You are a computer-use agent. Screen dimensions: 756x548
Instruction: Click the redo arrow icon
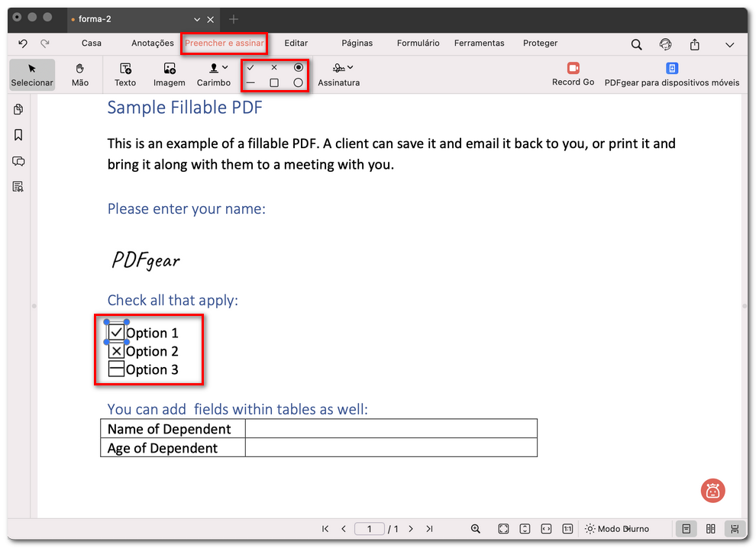[45, 44]
